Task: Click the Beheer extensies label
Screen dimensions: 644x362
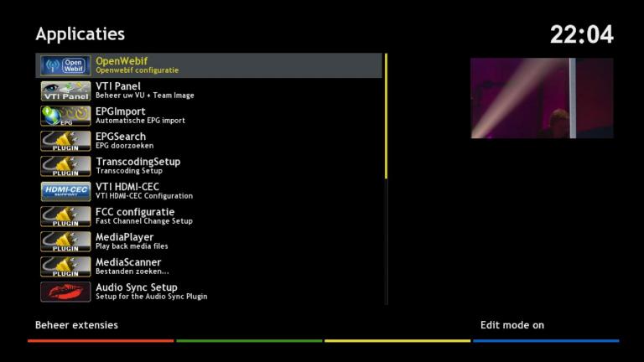Action: tap(76, 325)
